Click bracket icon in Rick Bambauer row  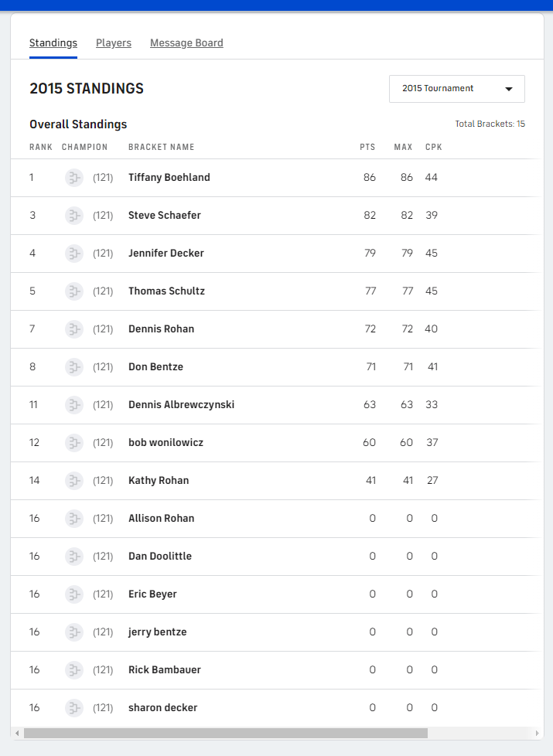pyautogui.click(x=74, y=670)
